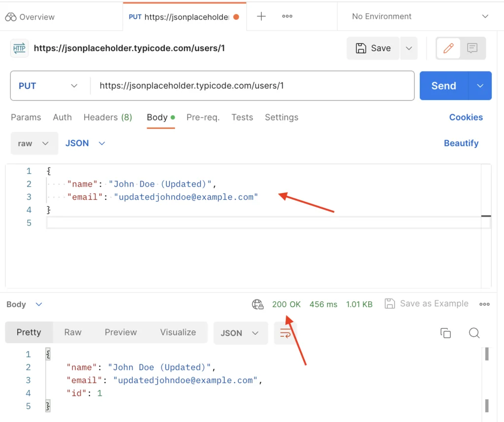This screenshot has width=504, height=422.
Task: Open the Save options dropdown arrow
Action: click(x=409, y=48)
